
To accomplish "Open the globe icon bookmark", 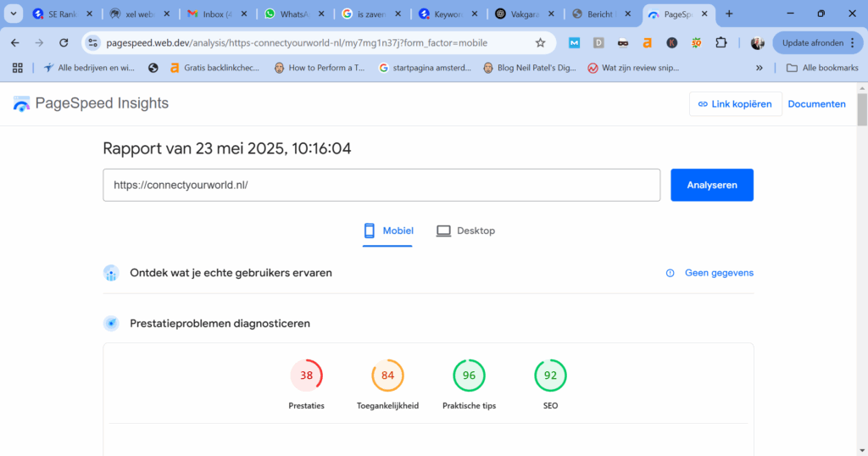I will click(x=153, y=68).
